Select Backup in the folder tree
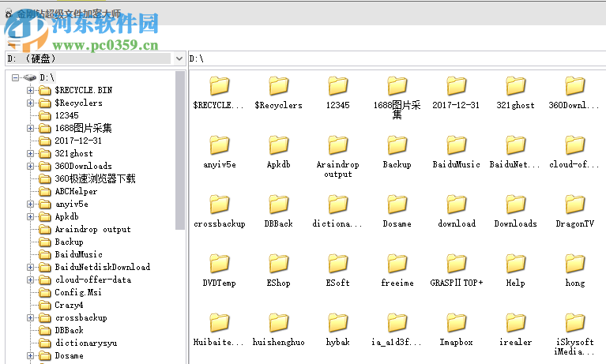The width and height of the screenshot is (606, 364). pos(69,242)
